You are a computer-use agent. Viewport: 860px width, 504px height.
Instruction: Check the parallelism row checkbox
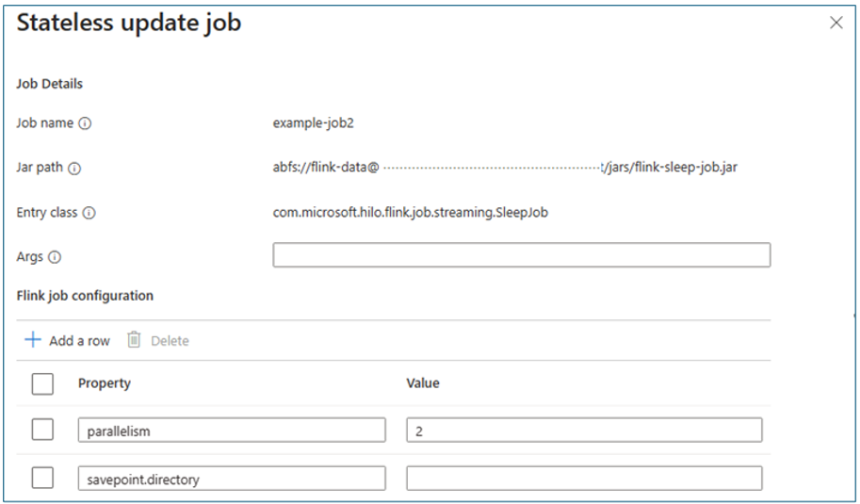(x=42, y=430)
